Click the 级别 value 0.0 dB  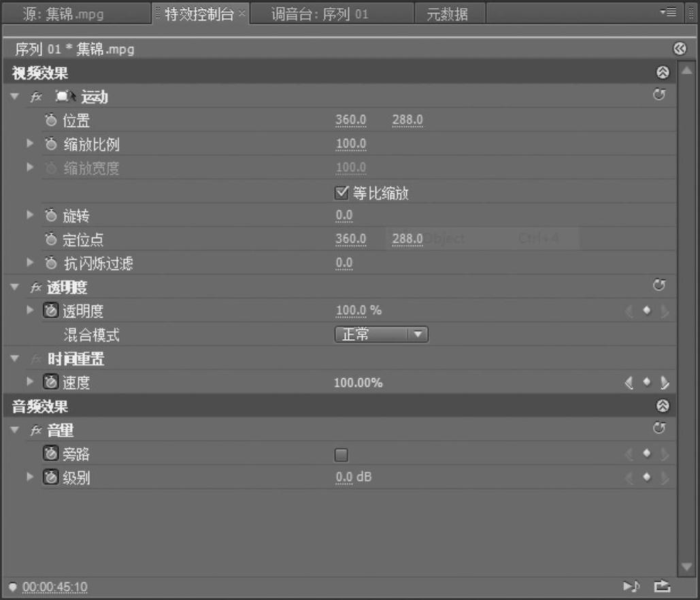(x=354, y=478)
